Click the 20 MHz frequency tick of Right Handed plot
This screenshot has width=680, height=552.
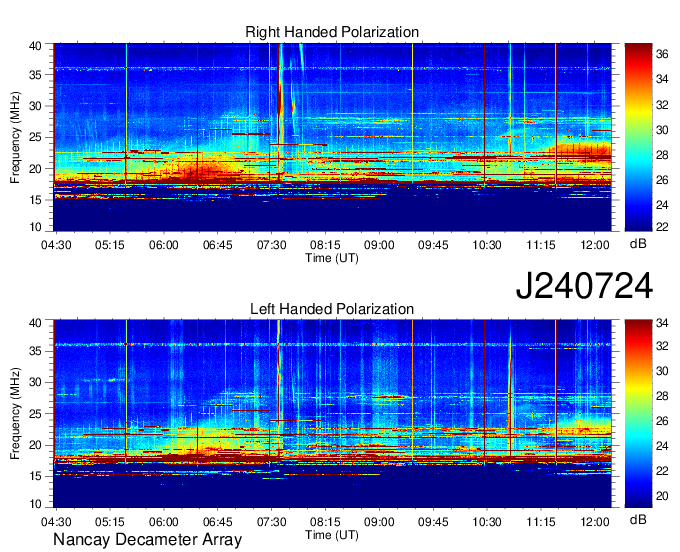coord(35,169)
